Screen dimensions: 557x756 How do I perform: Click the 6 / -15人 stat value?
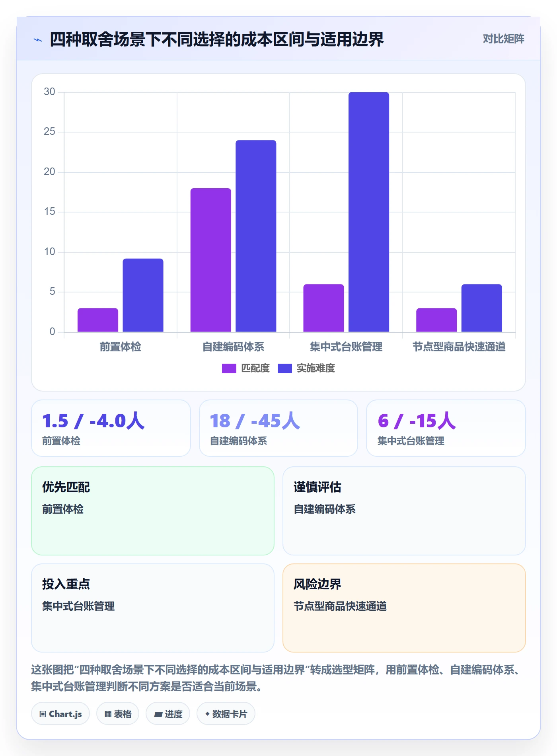point(417,421)
